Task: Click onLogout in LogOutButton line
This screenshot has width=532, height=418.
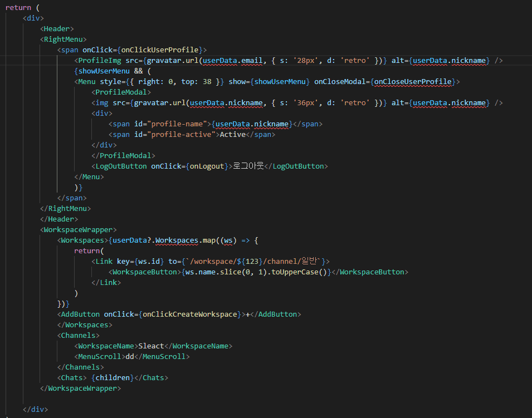Action: 207,166
